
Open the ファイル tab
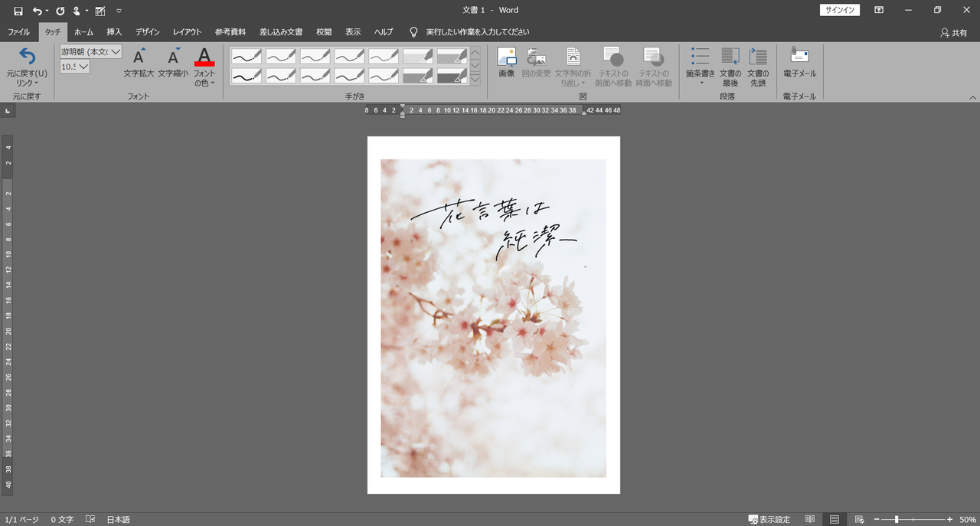19,32
